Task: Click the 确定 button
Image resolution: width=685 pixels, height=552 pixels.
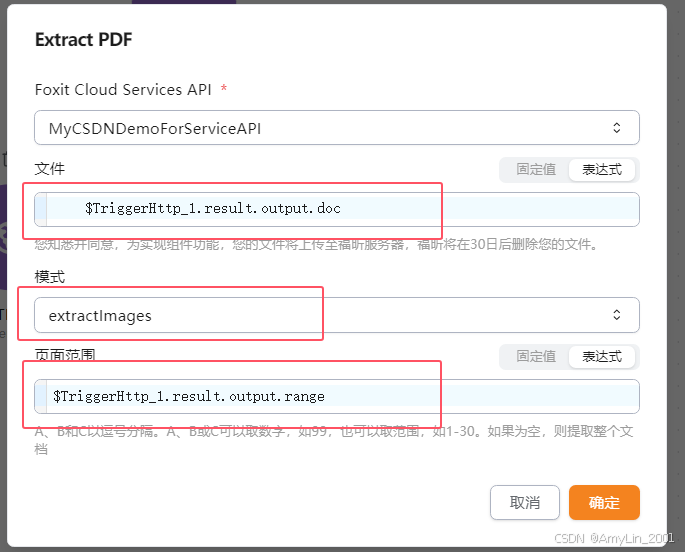Action: [604, 502]
